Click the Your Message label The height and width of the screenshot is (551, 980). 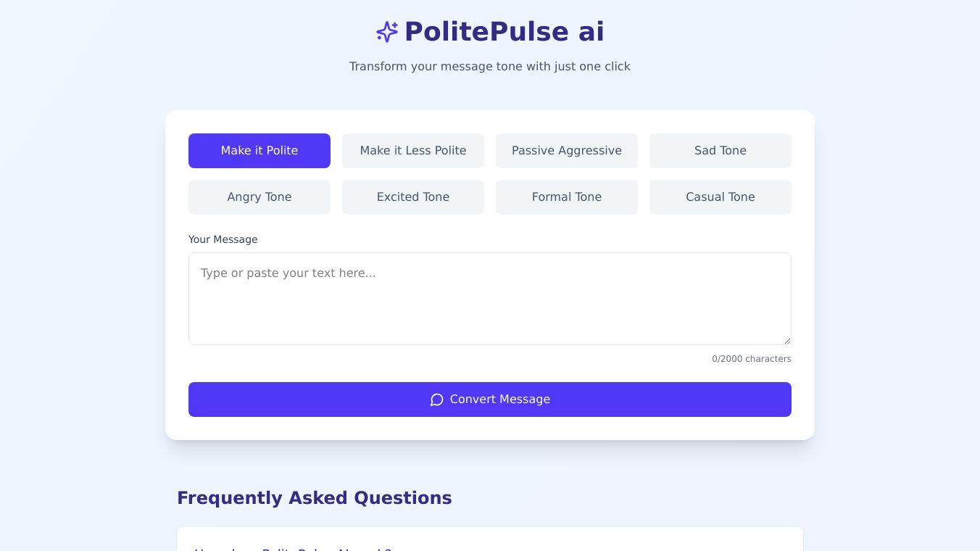point(223,239)
